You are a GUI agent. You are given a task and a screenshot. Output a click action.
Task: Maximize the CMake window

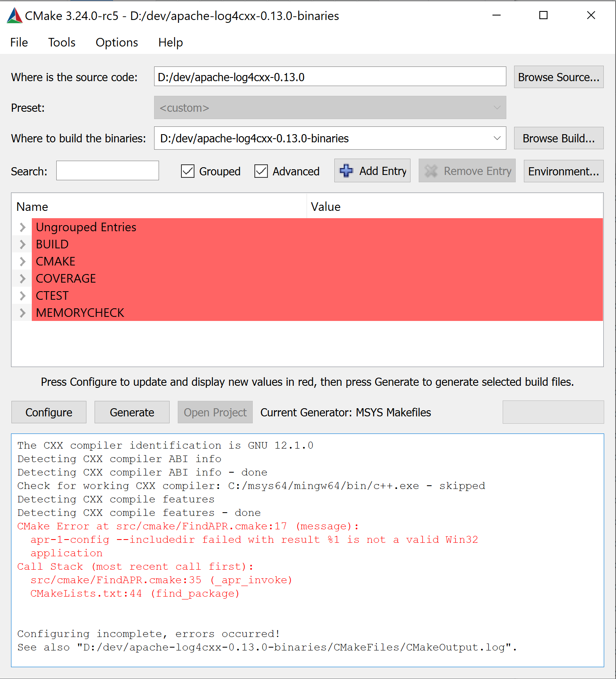coord(543,15)
